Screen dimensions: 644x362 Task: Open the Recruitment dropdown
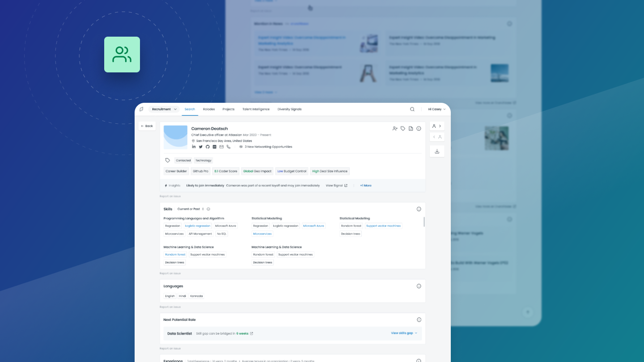pos(164,109)
